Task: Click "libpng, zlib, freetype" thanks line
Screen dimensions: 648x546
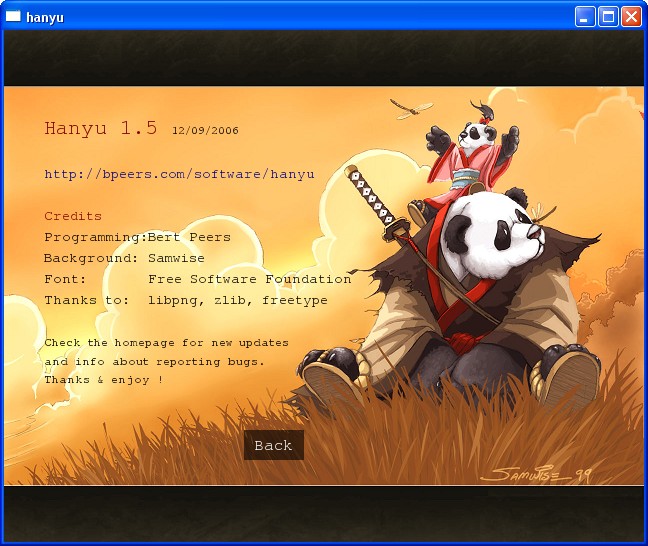Action: click(238, 300)
